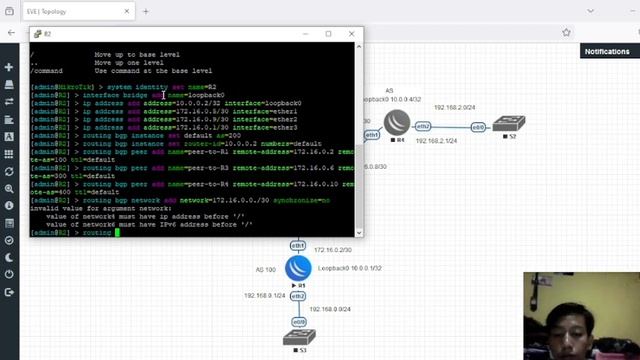The width and height of the screenshot is (640, 360).
Task: Open More actions grid icon
Action: [9, 154]
